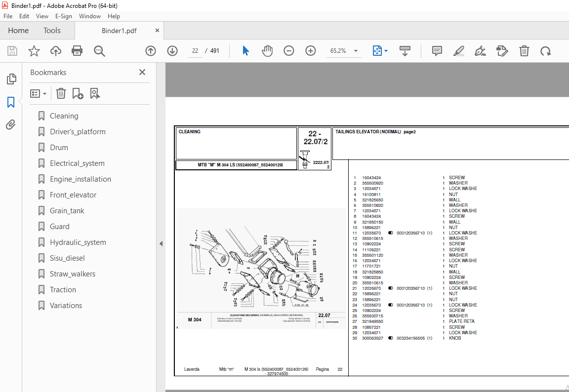Open the Engine_installation bookmark
Viewport: 569px width, 392px height.
pos(81,179)
